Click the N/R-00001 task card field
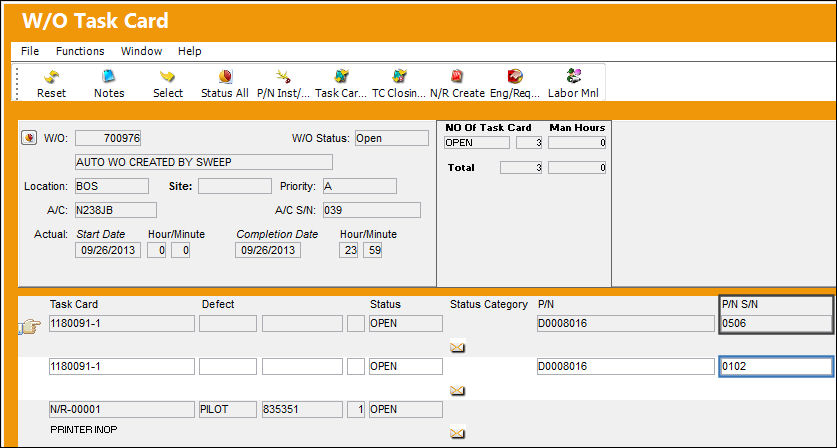This screenshot has height=448, width=837. [122, 410]
